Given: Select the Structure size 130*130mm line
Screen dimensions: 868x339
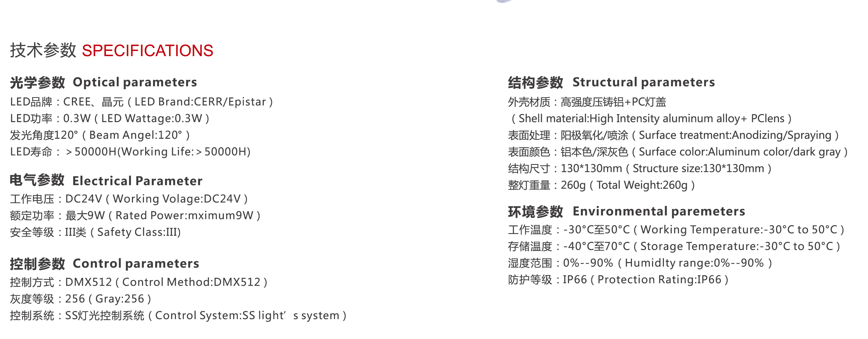Looking at the screenshot, I should tap(640, 168).
